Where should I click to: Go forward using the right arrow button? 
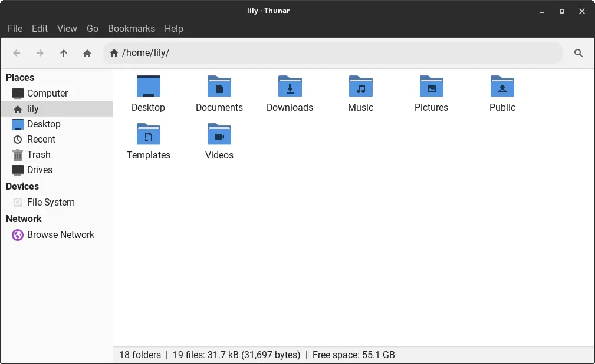point(40,53)
